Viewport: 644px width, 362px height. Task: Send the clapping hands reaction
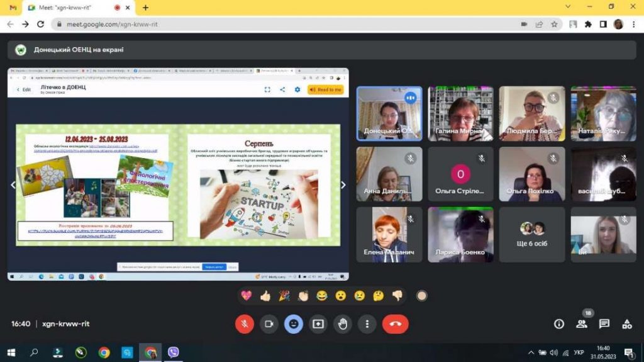tap(303, 296)
